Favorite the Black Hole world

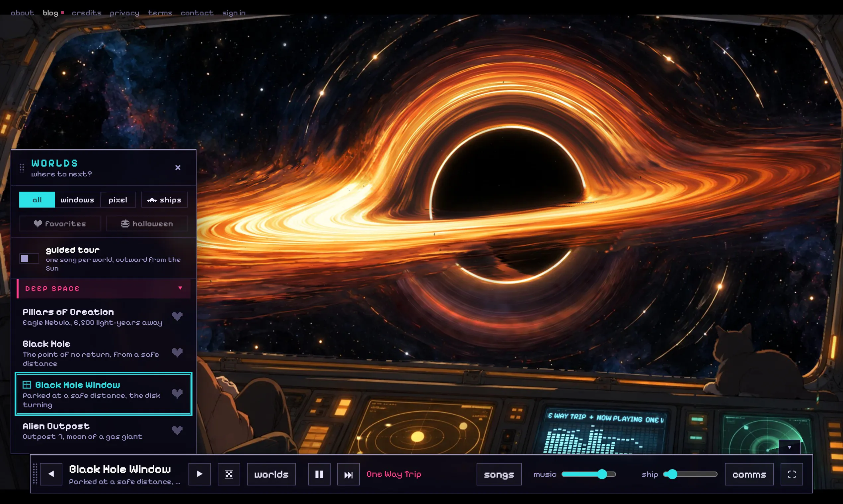click(x=177, y=352)
